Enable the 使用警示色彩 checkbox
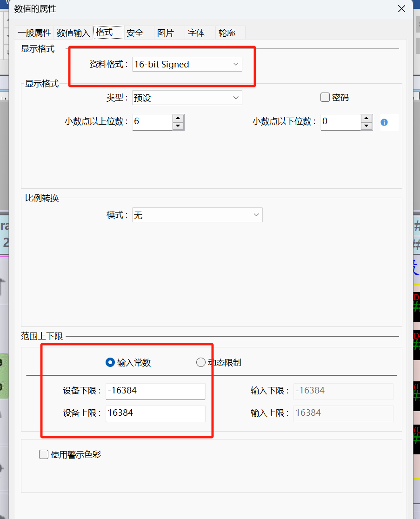420x519 pixels. click(x=44, y=454)
